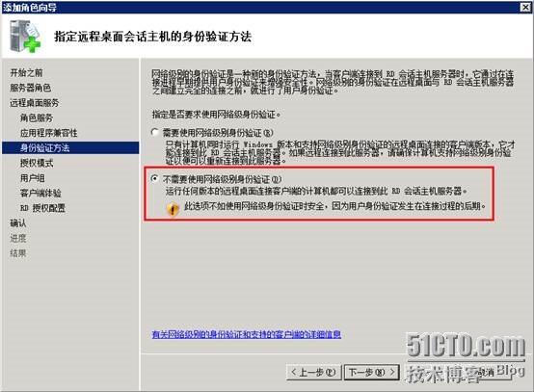
Task: Select 远程桌面服务 in the sidebar
Action: pos(35,103)
